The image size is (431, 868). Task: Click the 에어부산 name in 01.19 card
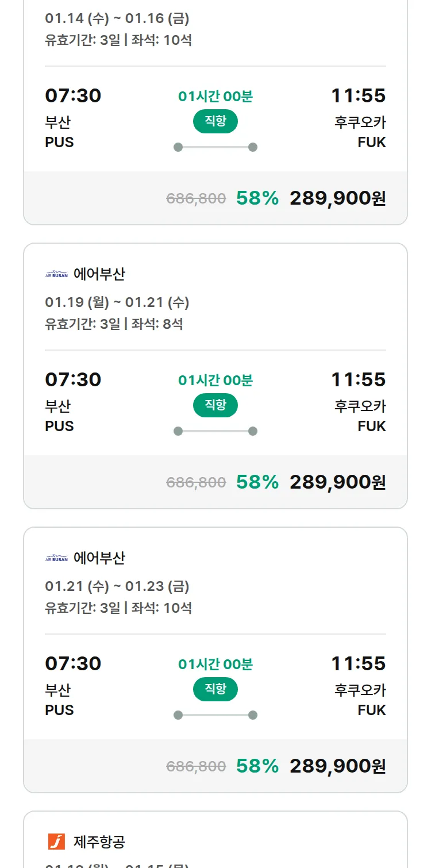click(99, 274)
